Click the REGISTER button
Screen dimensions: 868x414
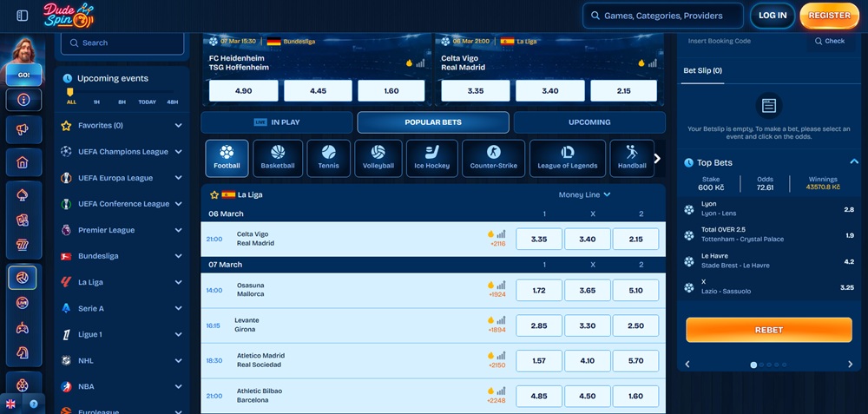pos(829,16)
